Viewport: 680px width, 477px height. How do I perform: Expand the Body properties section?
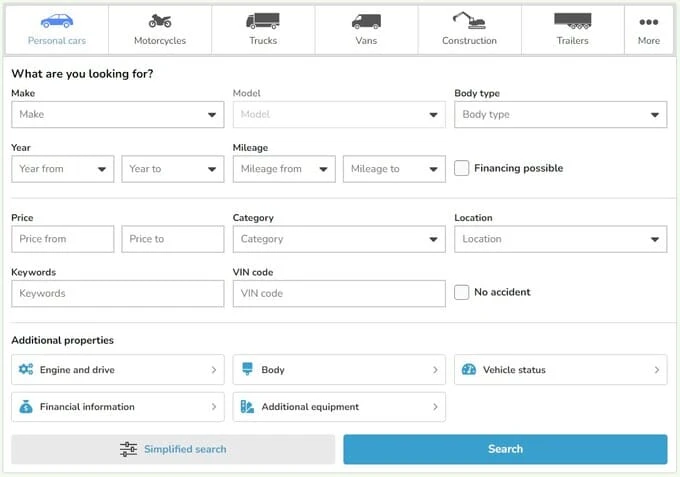[x=339, y=369]
